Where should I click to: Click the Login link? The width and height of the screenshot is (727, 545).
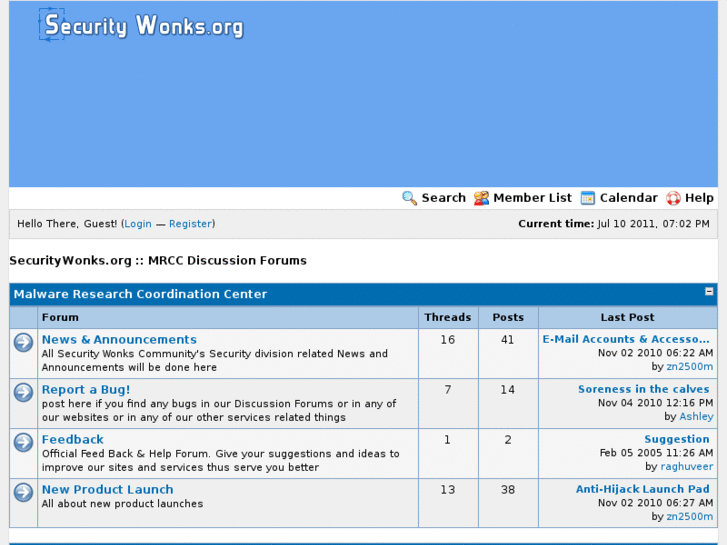tap(138, 224)
